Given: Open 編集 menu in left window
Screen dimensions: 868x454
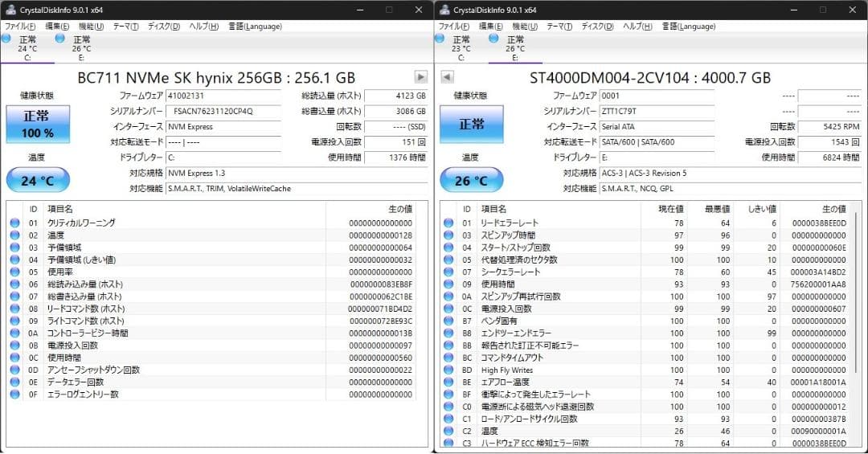Looking at the screenshot, I should (57, 26).
